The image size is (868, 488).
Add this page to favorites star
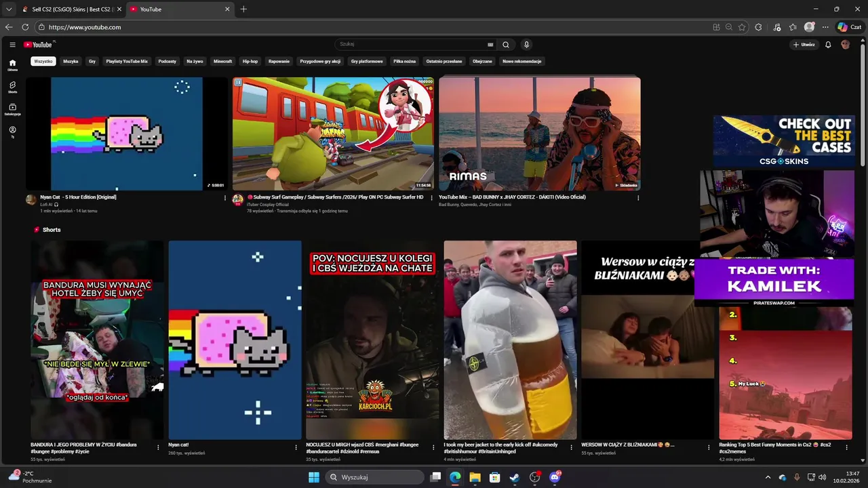pos(742,27)
